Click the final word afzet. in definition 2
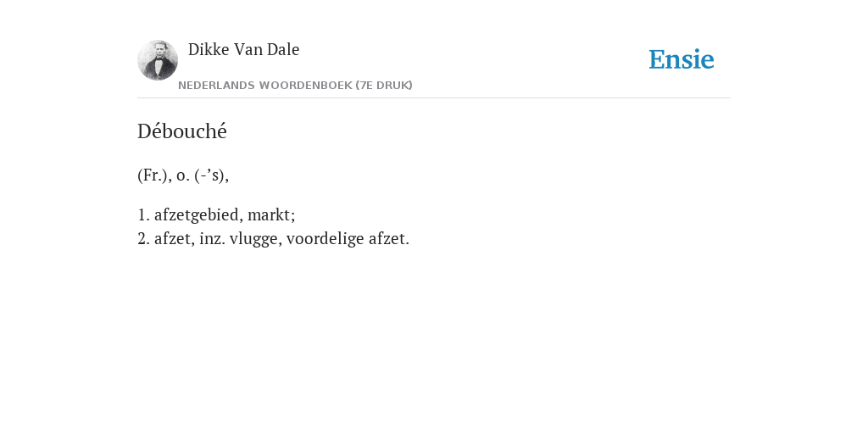The width and height of the screenshot is (868, 434). [x=388, y=238]
